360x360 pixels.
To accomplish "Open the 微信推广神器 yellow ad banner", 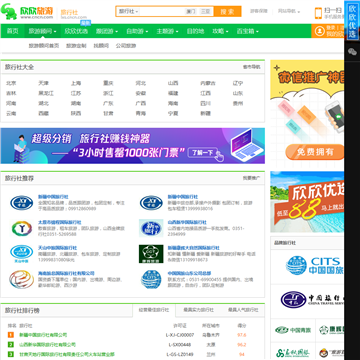I will [x=307, y=112].
